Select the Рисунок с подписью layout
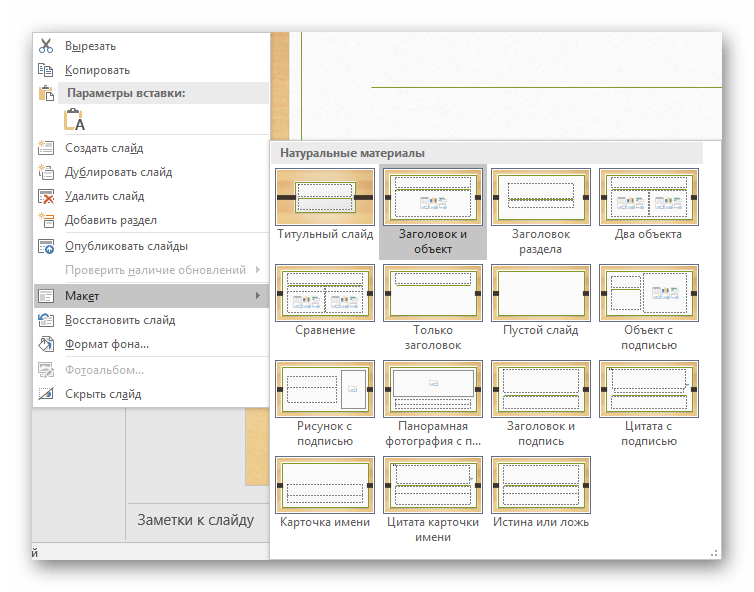This screenshot has height=592, width=754. click(324, 389)
